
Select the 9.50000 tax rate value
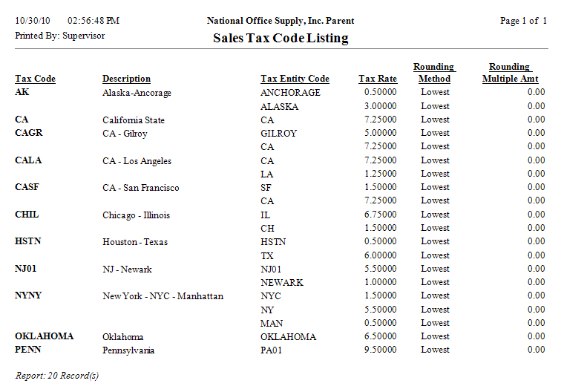[380, 350]
